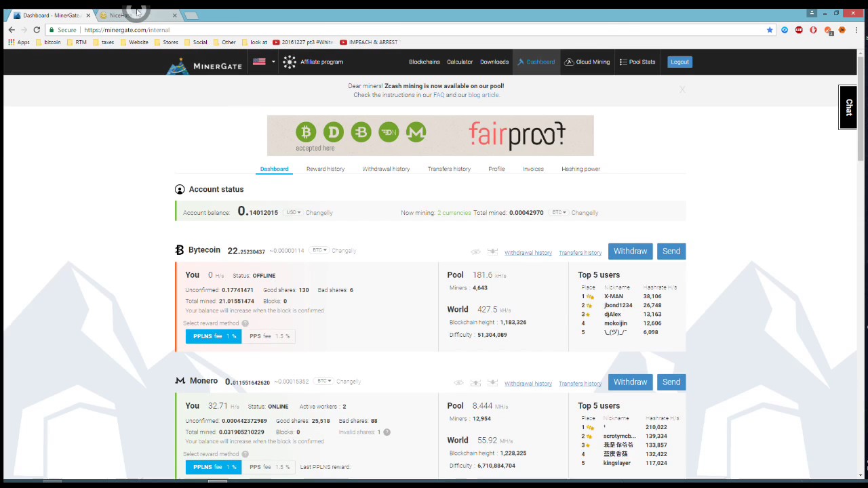Open the Apps bookmarks shortcut
The image size is (868, 488).
click(x=19, y=42)
